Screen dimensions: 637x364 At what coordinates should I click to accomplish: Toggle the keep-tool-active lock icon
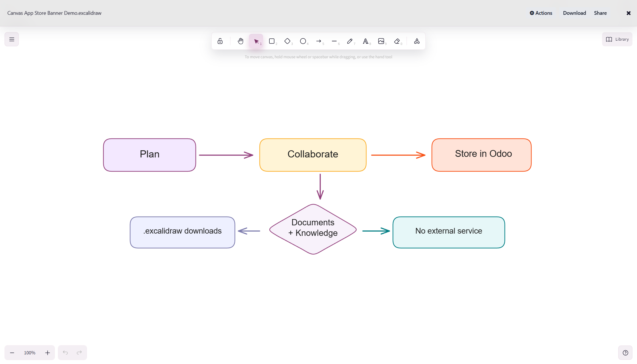pos(220,41)
